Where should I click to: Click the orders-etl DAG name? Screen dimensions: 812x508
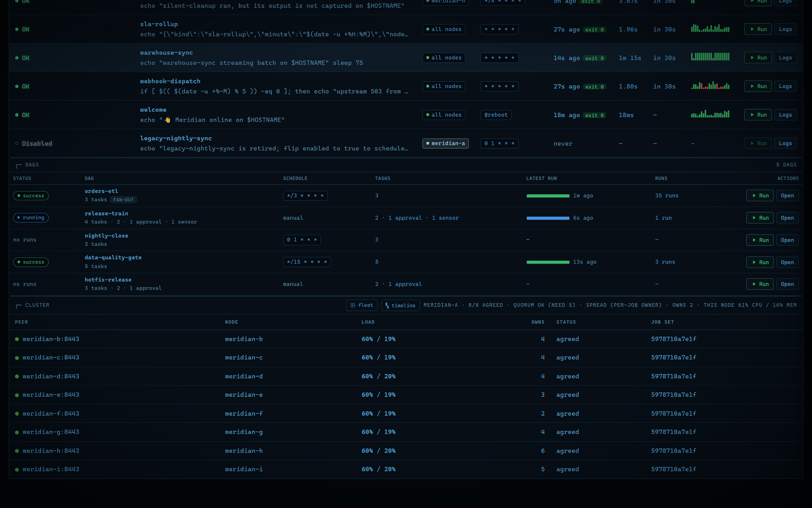coord(101,191)
